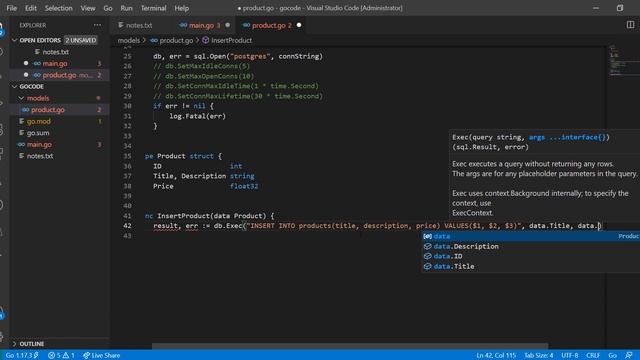
Task: Click '2 UNSAVED' badge in Open Editors
Action: coord(81,40)
